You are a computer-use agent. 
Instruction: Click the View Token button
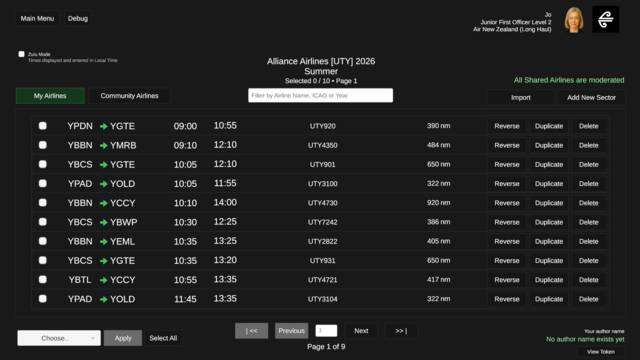[601, 352]
